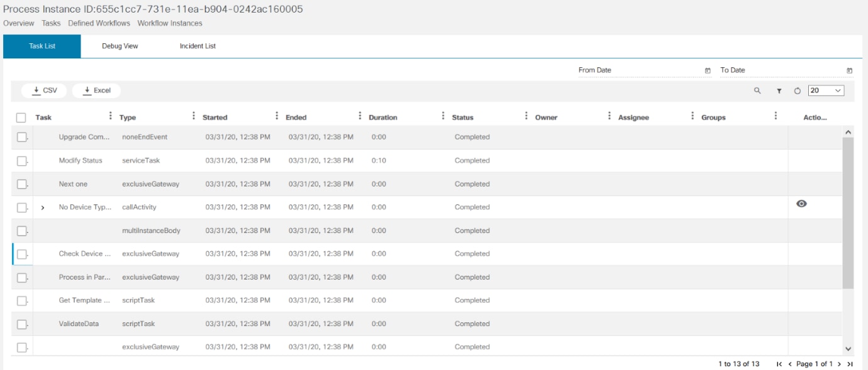The image size is (868, 370).
Task: Expand the No Device Type row chevron
Action: pos(43,208)
